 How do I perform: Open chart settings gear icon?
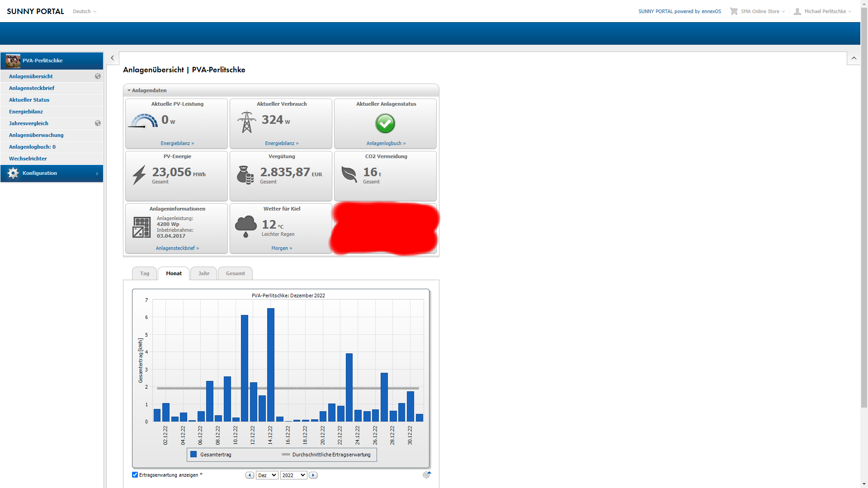[426, 475]
